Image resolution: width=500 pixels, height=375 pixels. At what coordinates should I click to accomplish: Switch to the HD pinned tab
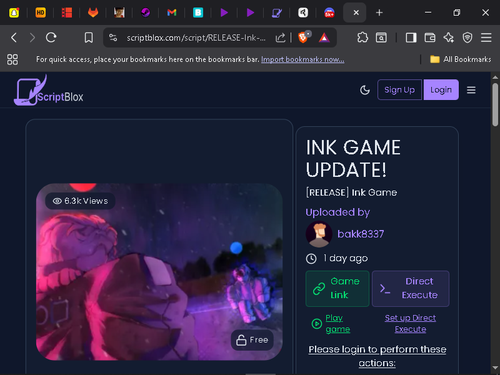pyautogui.click(x=40, y=13)
